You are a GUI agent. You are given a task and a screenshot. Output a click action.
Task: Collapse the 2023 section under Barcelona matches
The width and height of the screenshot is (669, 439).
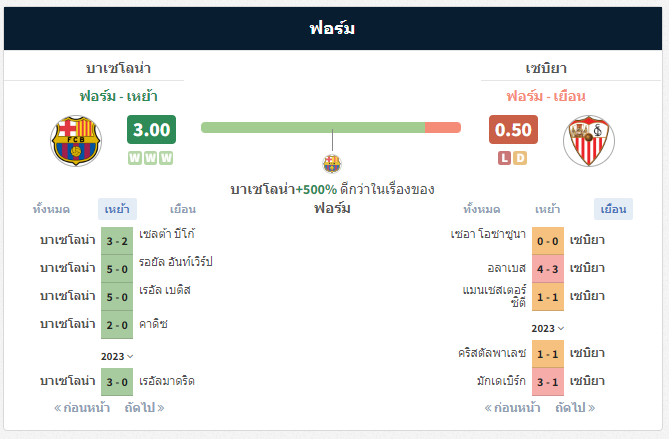click(x=117, y=356)
